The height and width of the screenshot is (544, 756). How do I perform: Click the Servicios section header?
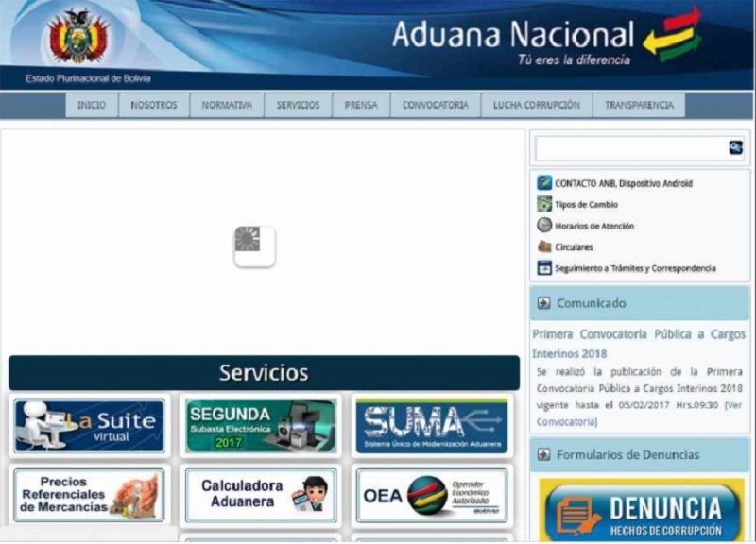click(265, 373)
